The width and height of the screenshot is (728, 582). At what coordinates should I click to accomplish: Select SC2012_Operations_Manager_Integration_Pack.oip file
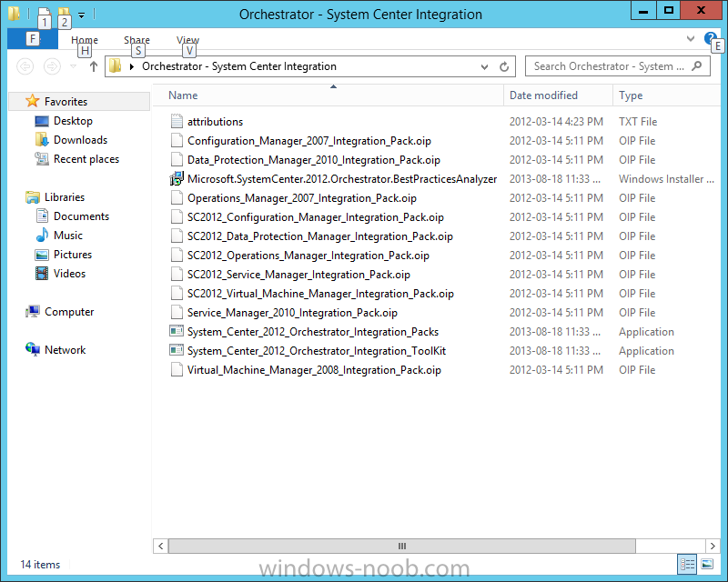click(308, 255)
